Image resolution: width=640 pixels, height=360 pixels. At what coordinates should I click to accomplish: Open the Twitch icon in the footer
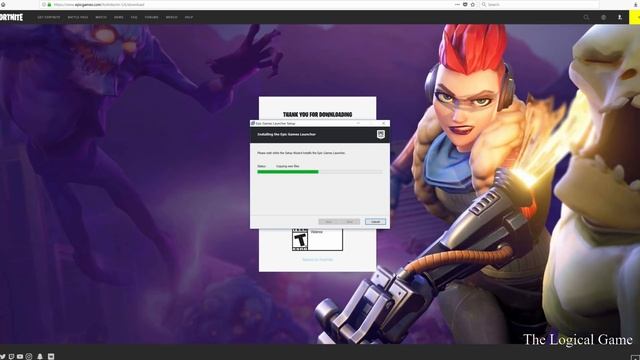11,356
